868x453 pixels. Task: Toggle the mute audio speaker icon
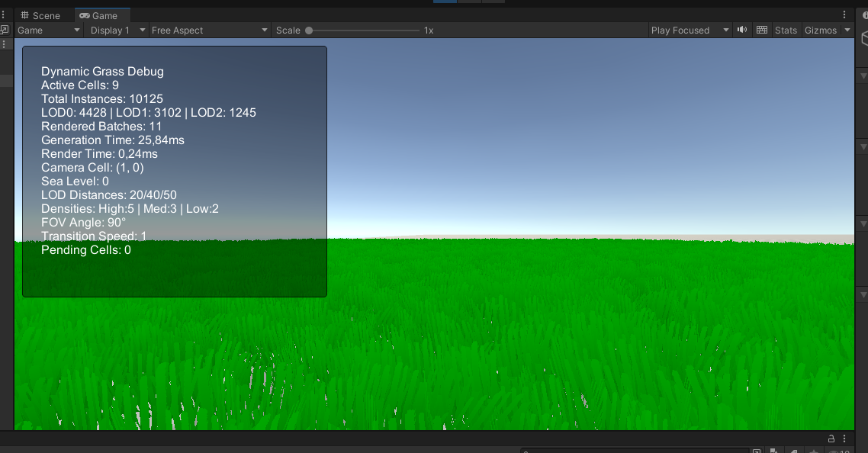[742, 30]
